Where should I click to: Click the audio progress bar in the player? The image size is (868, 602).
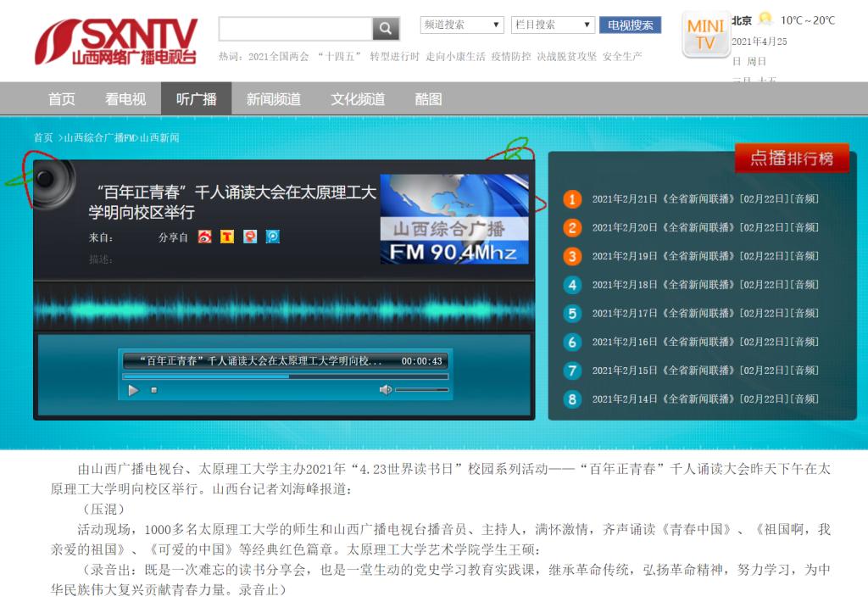pos(285,376)
